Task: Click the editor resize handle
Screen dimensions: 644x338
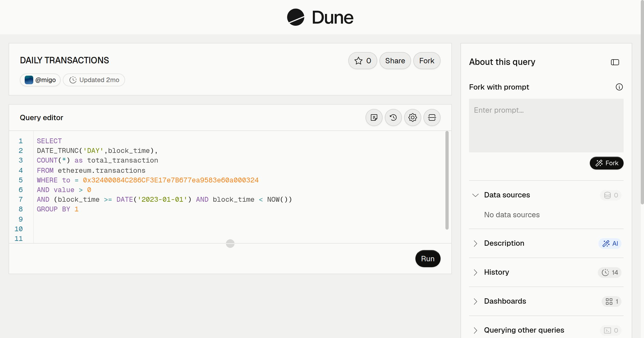Action: pyautogui.click(x=230, y=244)
